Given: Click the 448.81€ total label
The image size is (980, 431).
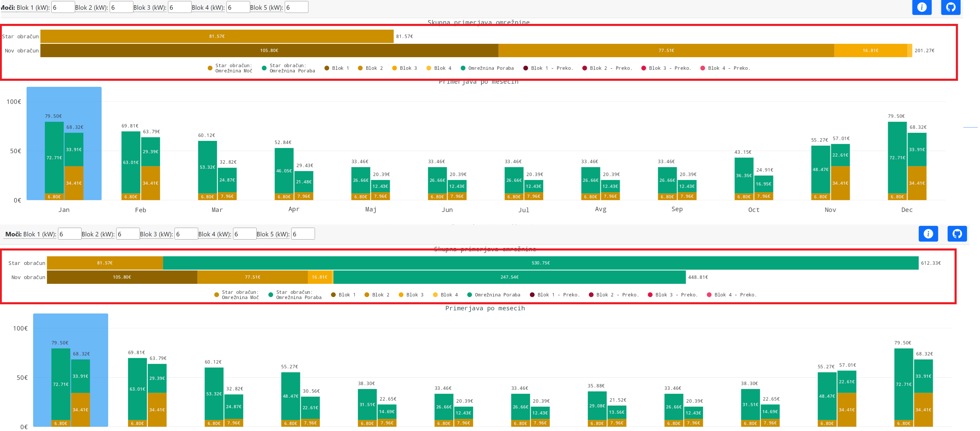Looking at the screenshot, I should 698,277.
